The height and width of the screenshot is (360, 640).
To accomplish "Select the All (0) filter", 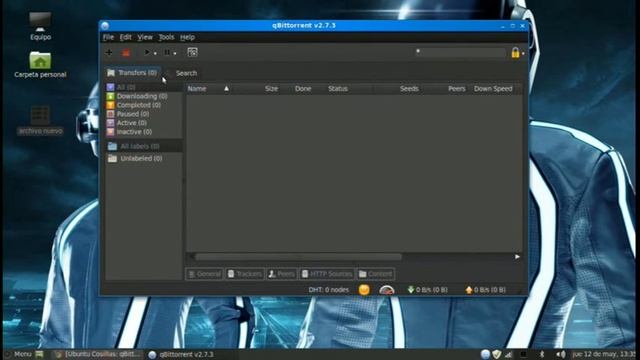I will coord(144,87).
